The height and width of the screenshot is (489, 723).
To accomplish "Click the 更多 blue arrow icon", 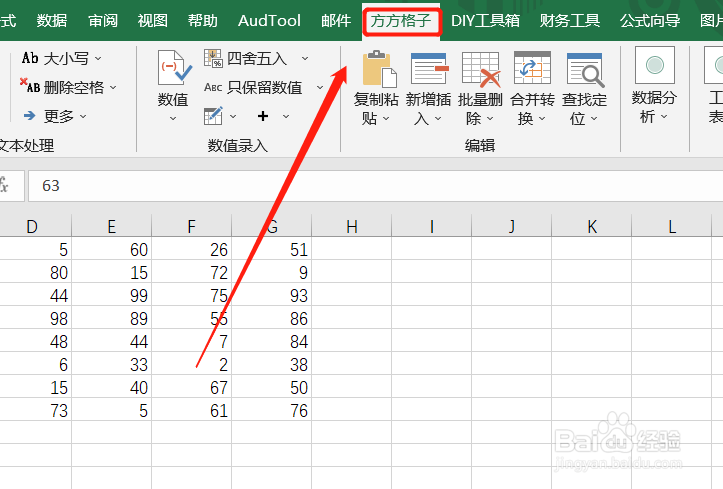I will point(30,116).
